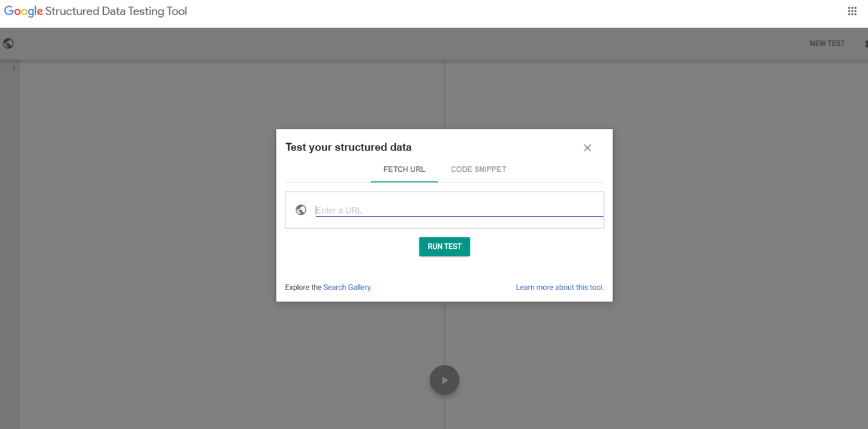Click the circular play arrow button
868x429 pixels.
coord(444,379)
